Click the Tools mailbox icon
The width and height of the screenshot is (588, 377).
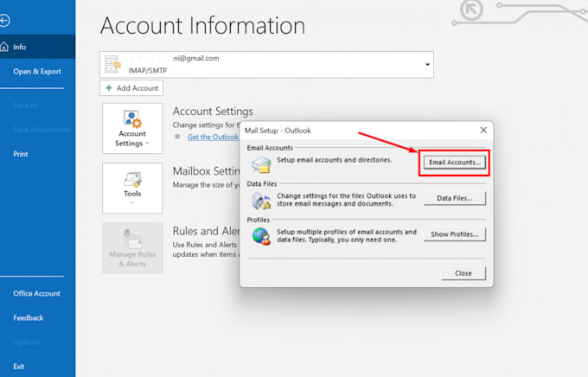click(133, 180)
